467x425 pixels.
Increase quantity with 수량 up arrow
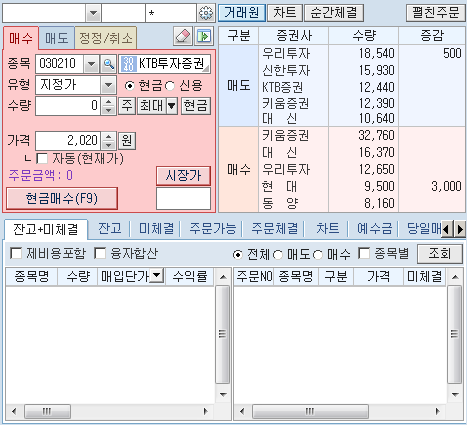point(108,101)
